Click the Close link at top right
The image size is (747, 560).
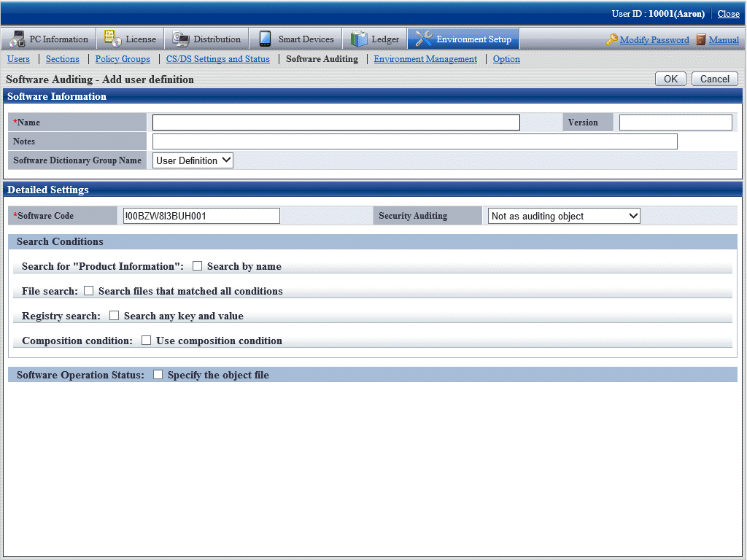pyautogui.click(x=728, y=14)
